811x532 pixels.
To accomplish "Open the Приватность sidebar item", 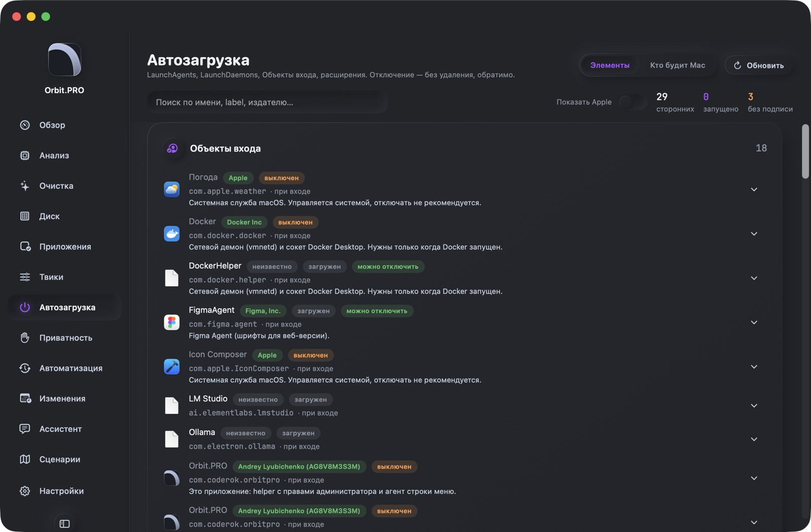I will pos(64,338).
